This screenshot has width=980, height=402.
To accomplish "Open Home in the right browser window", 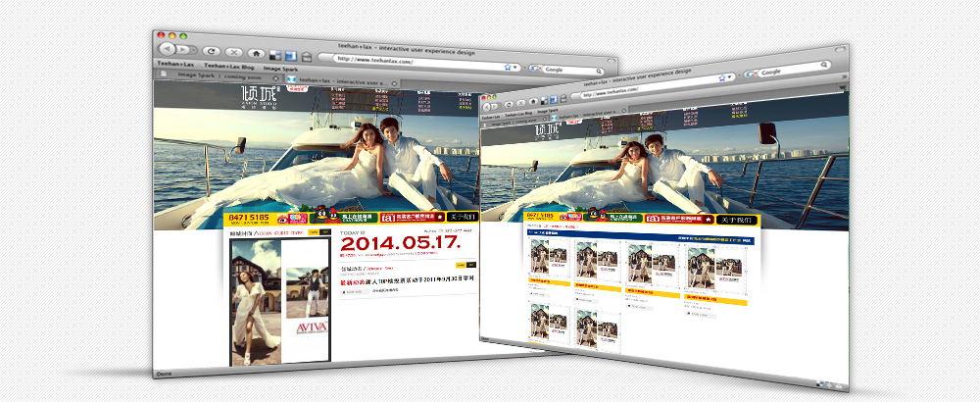I will coord(533,101).
